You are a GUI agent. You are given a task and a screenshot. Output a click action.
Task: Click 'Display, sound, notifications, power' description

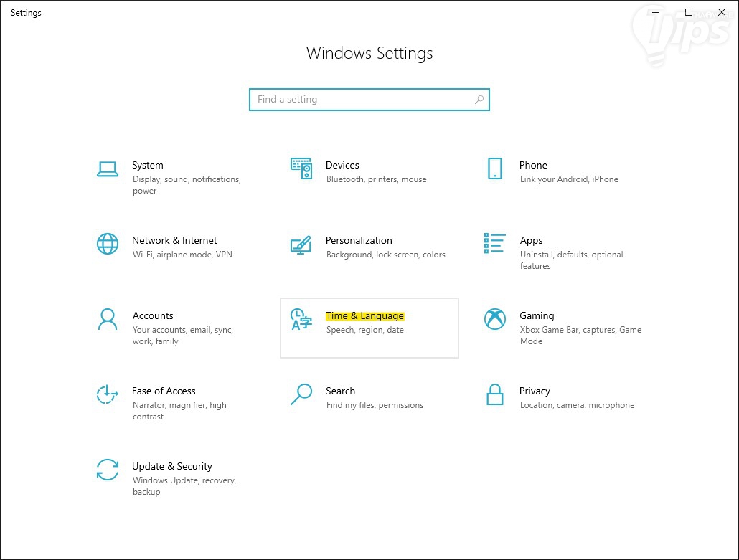pyautogui.click(x=187, y=185)
